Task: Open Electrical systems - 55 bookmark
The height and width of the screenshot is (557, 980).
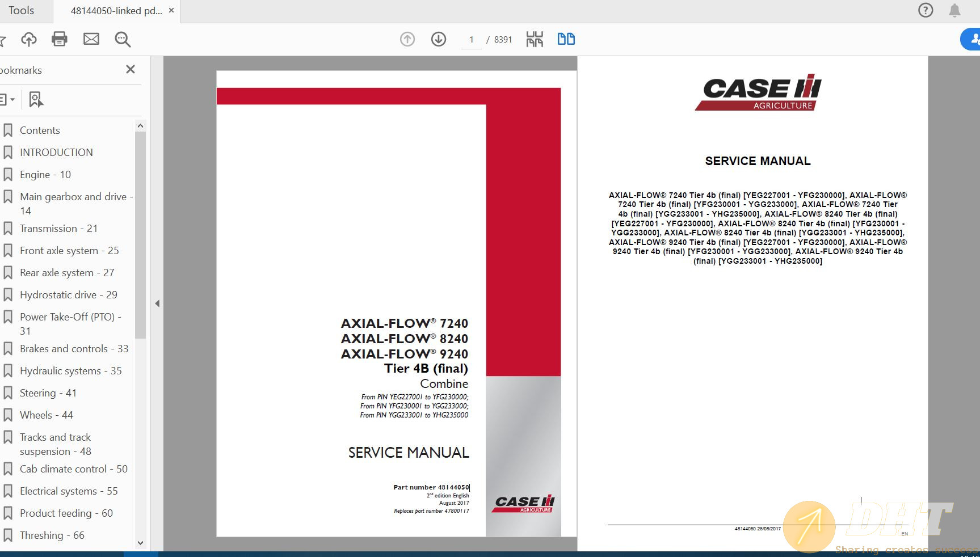Action: pos(69,491)
